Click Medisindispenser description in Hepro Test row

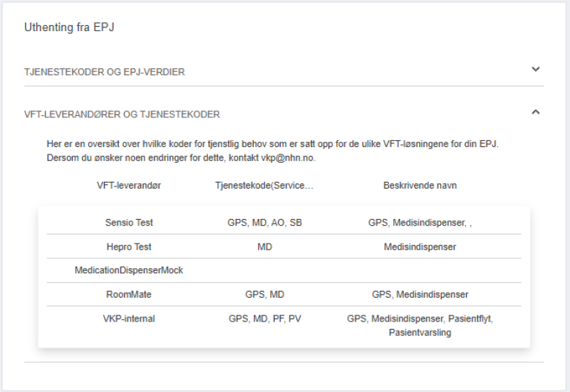419,246
